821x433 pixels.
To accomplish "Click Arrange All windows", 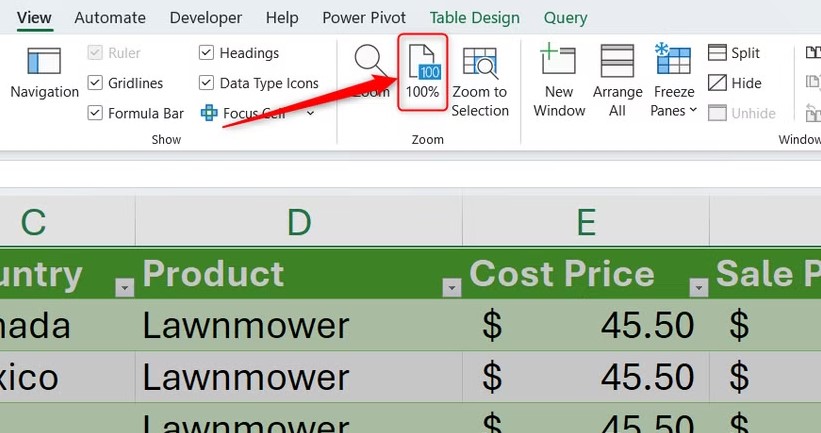I will click(617, 81).
